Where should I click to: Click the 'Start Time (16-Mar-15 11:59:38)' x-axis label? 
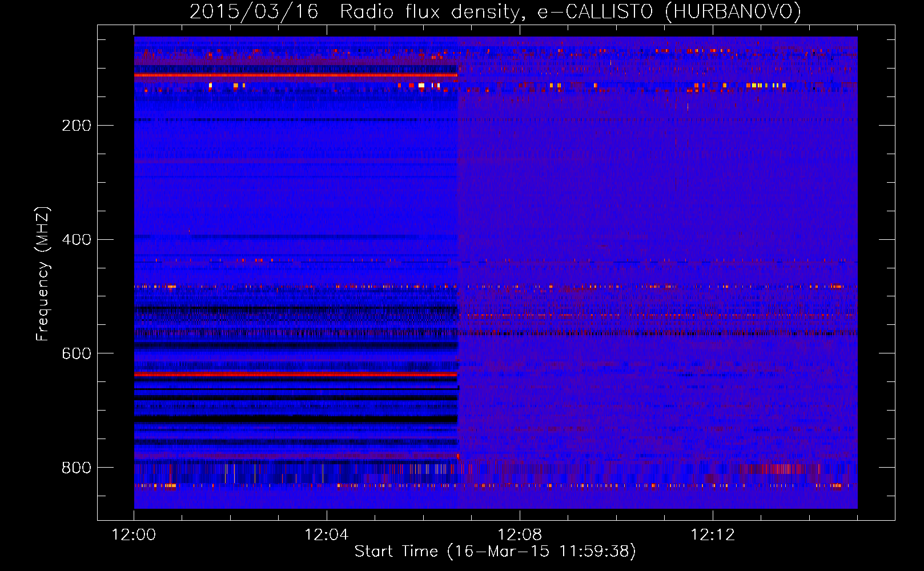tap(495, 552)
